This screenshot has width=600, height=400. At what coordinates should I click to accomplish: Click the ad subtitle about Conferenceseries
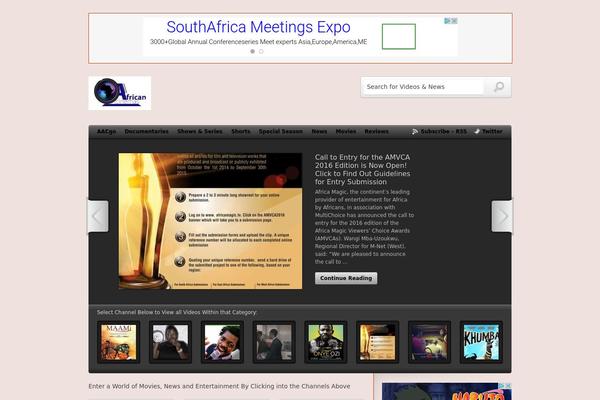click(x=258, y=42)
